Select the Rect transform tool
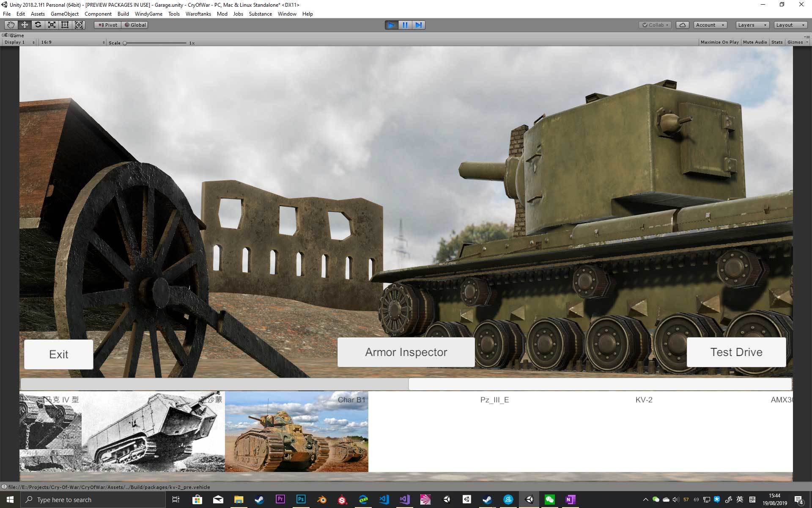This screenshot has width=812, height=508. point(65,25)
